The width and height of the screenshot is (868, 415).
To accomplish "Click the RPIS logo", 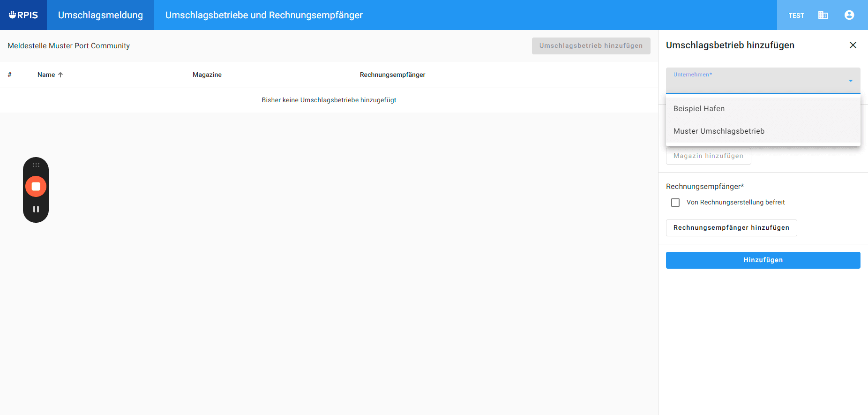I will pyautogui.click(x=23, y=15).
